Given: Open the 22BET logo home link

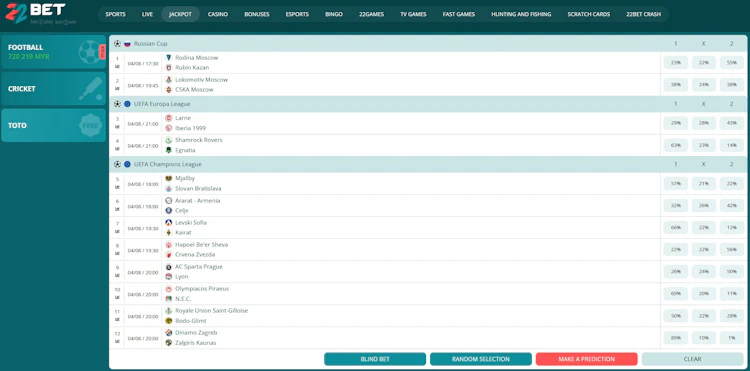Looking at the screenshot, I should [x=41, y=13].
